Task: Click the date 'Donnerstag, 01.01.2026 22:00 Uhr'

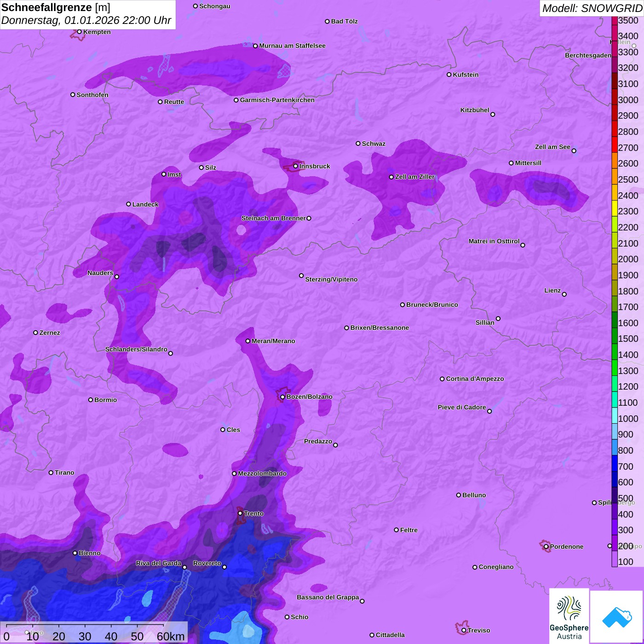Action: 86,20
